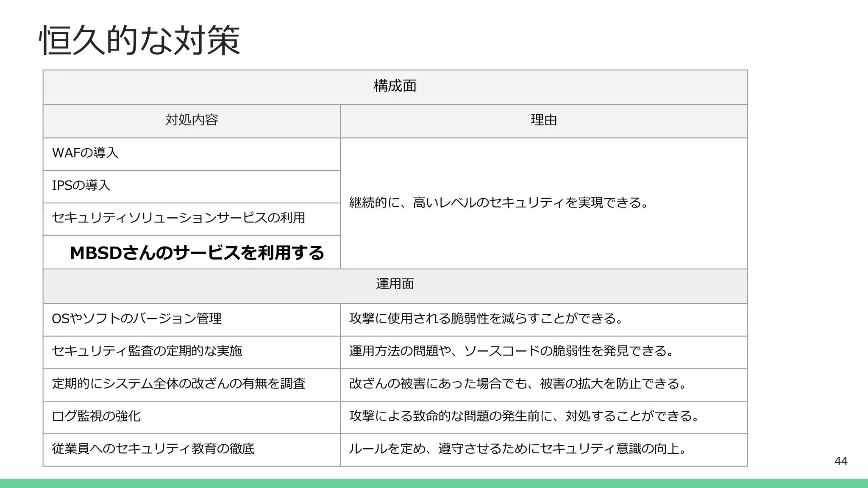868x488 pixels.
Task: Click the page number 44
Action: coord(841,461)
